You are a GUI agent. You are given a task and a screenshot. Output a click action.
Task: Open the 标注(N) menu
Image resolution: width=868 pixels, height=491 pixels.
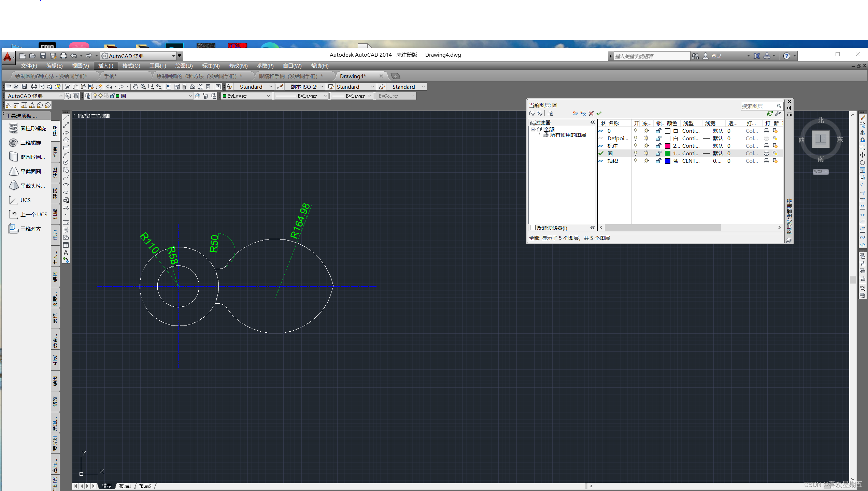click(210, 66)
